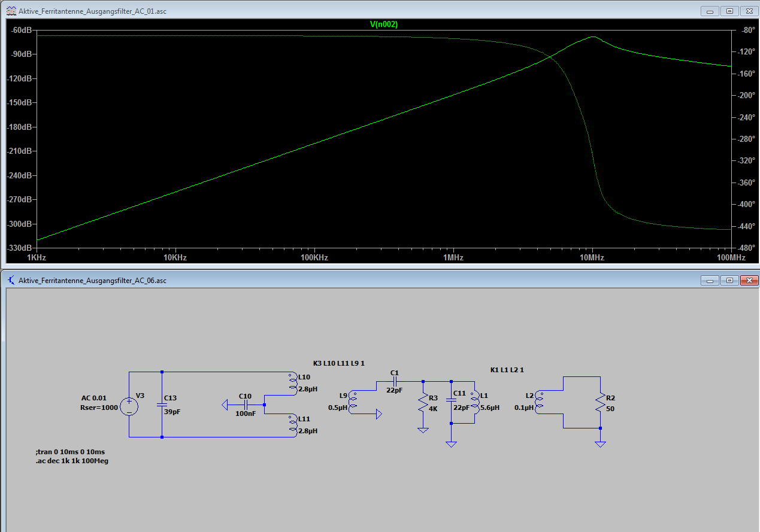Click the V3 voltage source symbol
This screenshot has width=760, height=532.
pyautogui.click(x=129, y=408)
